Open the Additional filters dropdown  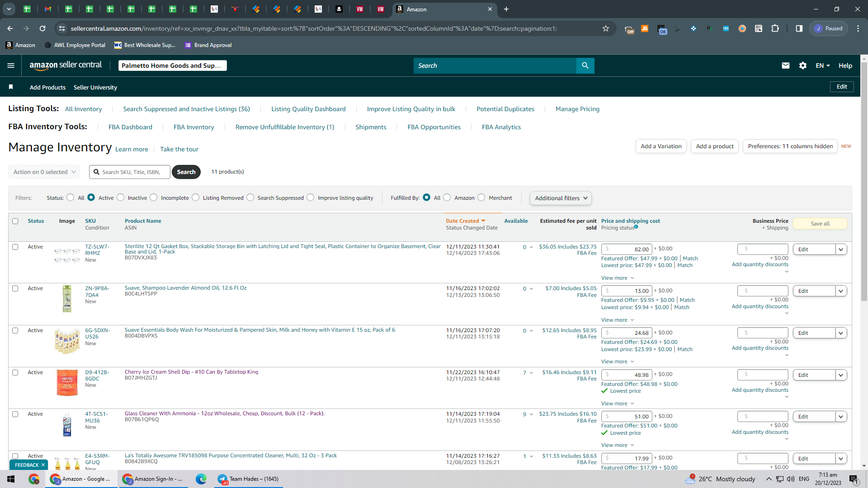coord(561,198)
